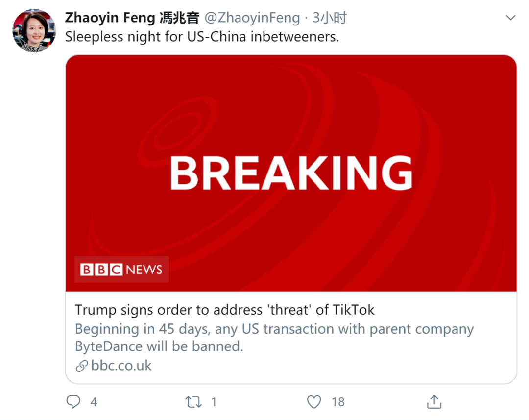Click the speech-bubble comment icon
The image size is (529, 420).
(x=73, y=401)
